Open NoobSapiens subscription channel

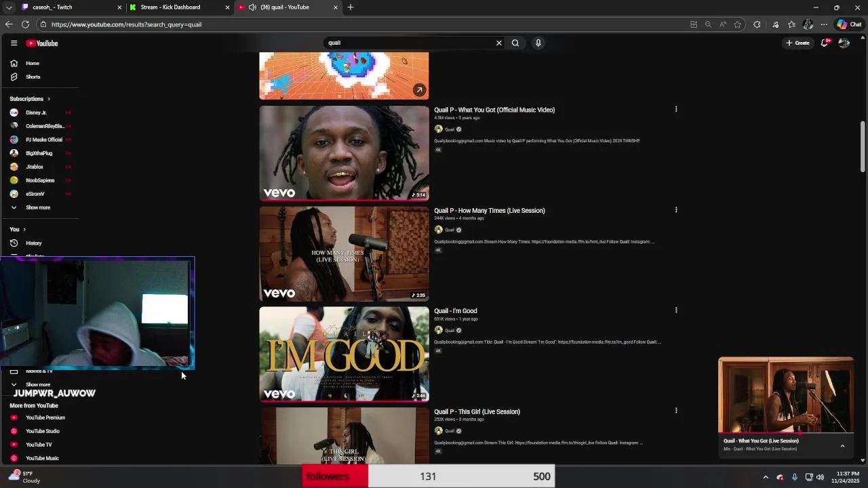pos(39,180)
